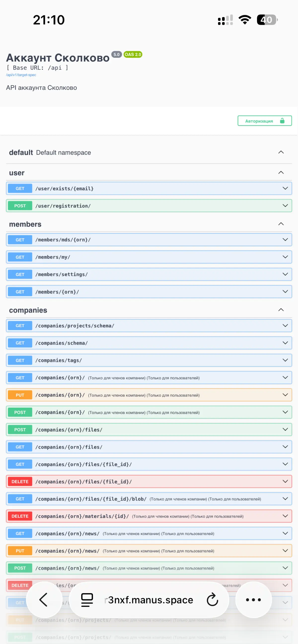Collapse the members section
The image size is (298, 644).
pos(281,224)
